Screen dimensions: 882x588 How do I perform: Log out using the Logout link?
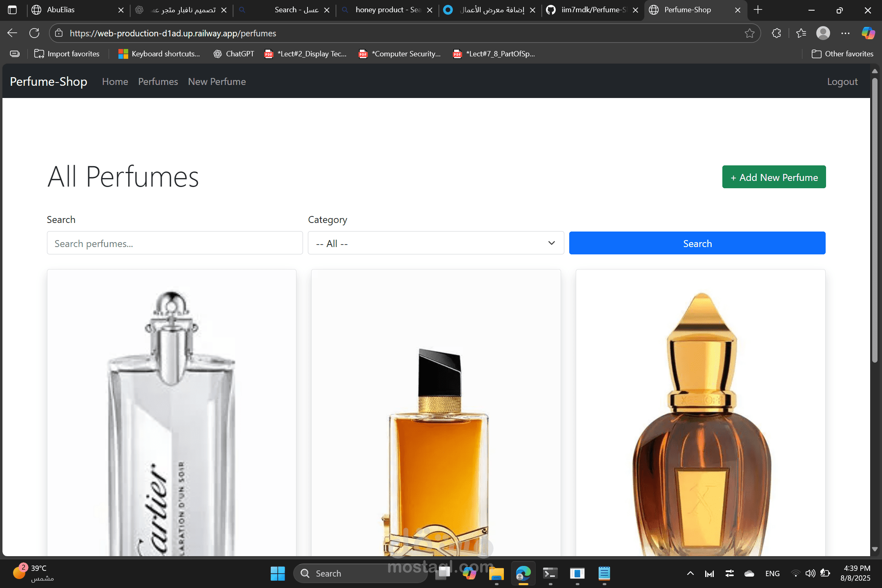click(x=842, y=82)
